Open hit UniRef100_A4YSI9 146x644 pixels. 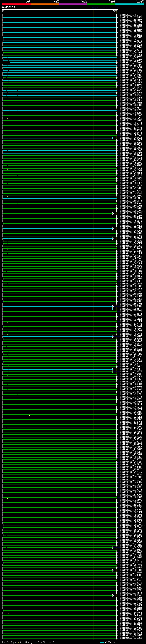coord(131,108)
